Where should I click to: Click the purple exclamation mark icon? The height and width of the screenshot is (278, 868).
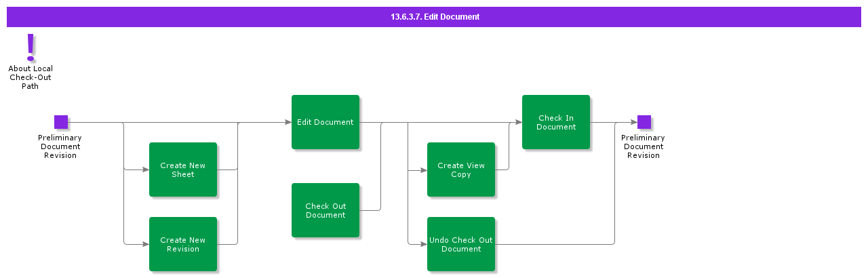(30, 47)
